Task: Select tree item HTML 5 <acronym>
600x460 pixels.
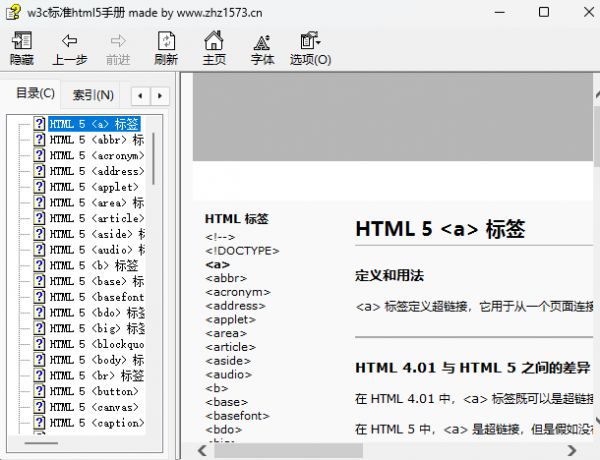Action: coord(97,155)
